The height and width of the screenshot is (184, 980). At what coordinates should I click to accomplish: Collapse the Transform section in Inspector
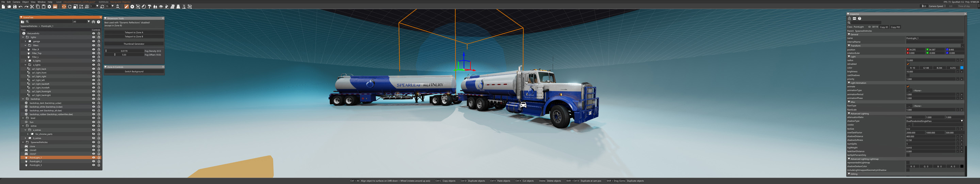tap(849, 46)
